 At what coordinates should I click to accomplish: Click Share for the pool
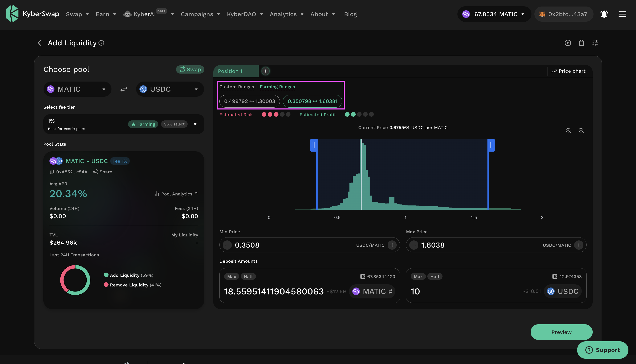coord(103,172)
